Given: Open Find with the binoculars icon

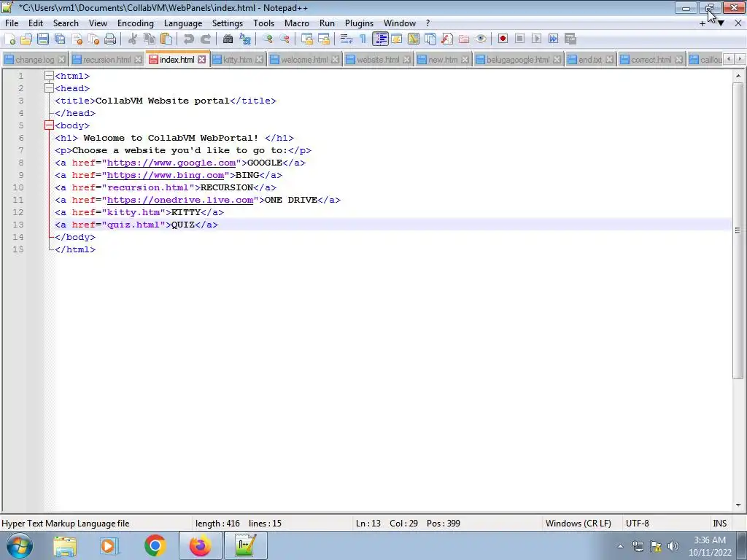Looking at the screenshot, I should pyautogui.click(x=228, y=39).
